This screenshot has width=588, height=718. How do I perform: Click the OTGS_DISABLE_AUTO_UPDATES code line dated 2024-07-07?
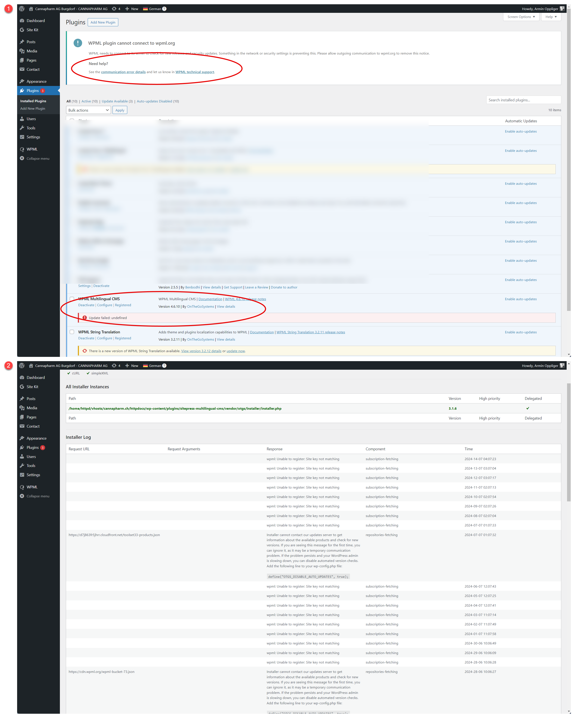[x=308, y=576]
